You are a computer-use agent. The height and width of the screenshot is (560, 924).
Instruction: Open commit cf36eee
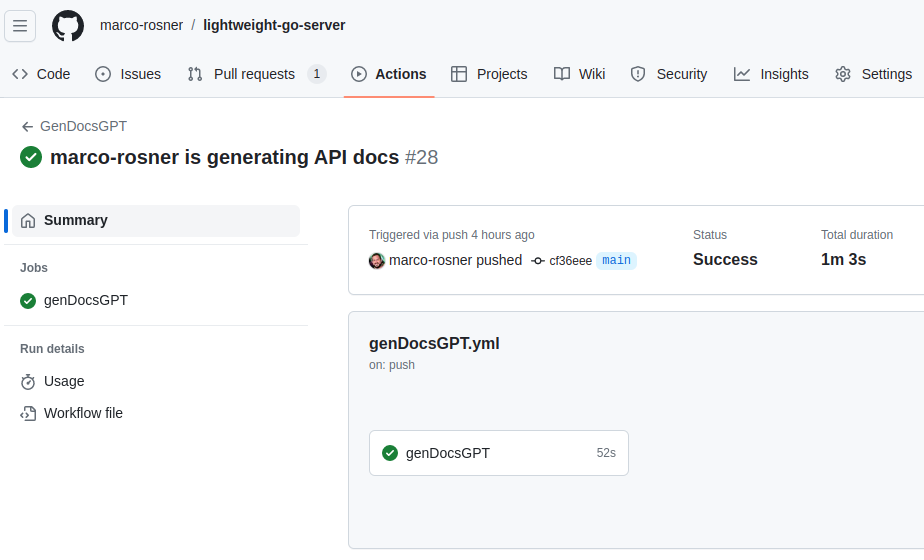(570, 261)
